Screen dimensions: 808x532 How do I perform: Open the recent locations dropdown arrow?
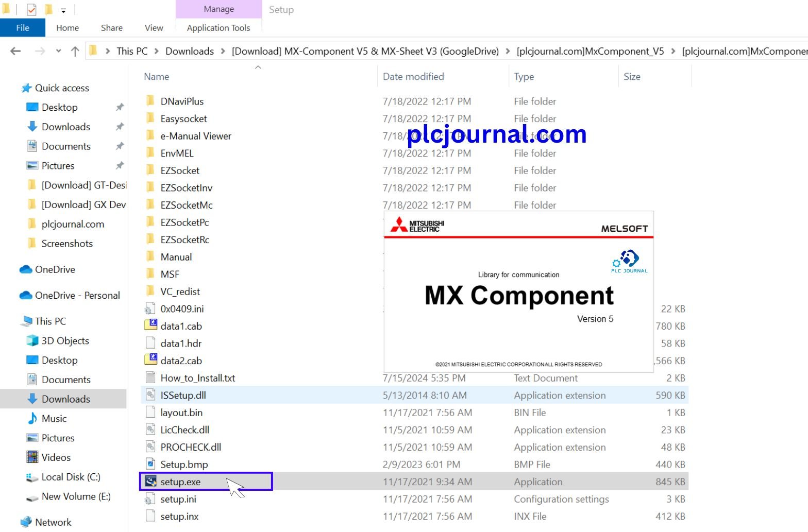click(x=58, y=51)
